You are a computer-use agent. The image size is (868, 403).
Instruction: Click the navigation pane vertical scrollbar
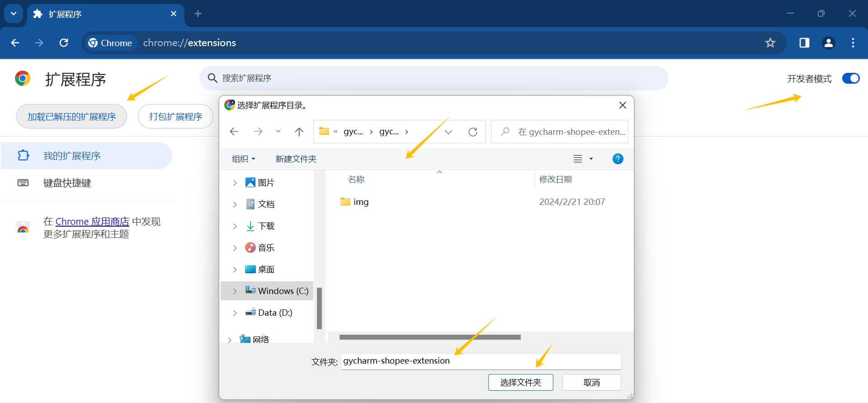click(x=319, y=308)
